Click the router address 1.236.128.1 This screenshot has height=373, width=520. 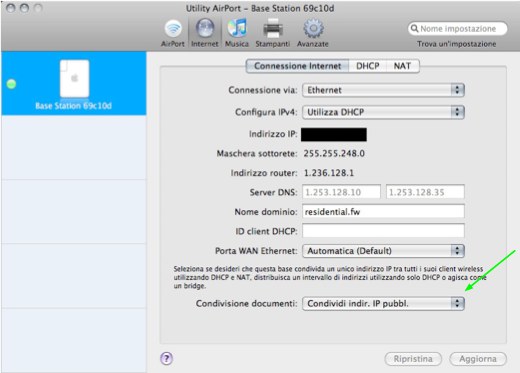329,173
